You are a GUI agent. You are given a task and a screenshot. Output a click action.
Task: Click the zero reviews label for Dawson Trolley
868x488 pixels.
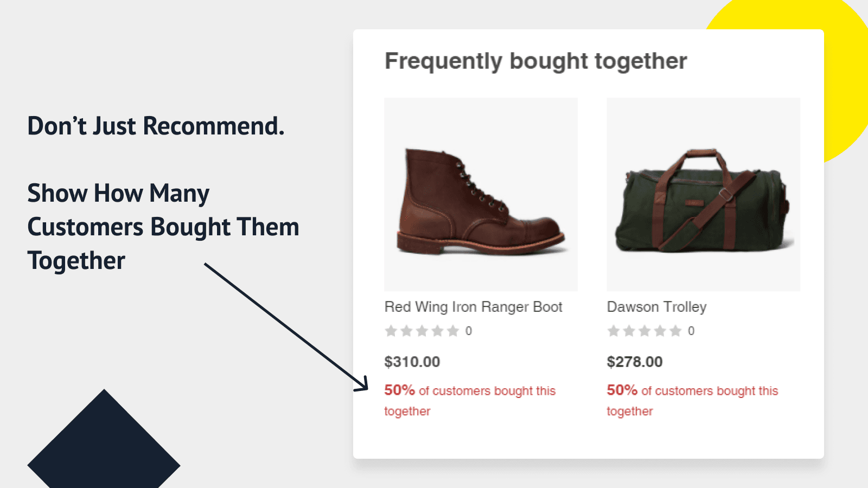click(x=691, y=331)
